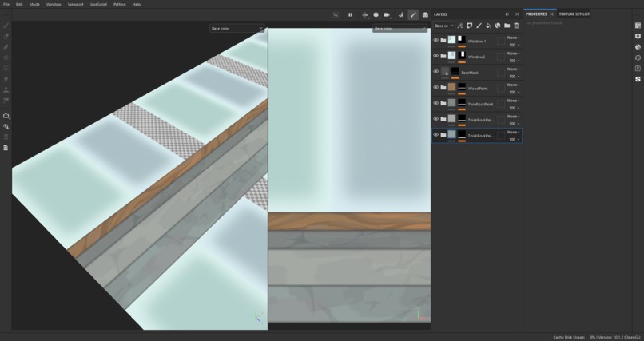
Task: Open the resource updater icon in left sidebar
Action: 6,126
